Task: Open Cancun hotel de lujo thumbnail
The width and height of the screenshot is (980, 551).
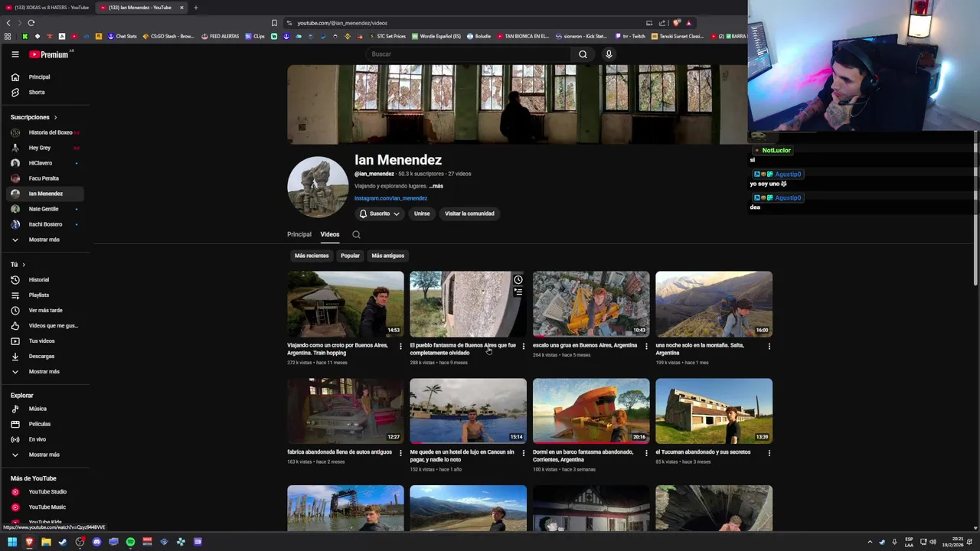Action: 468,411
